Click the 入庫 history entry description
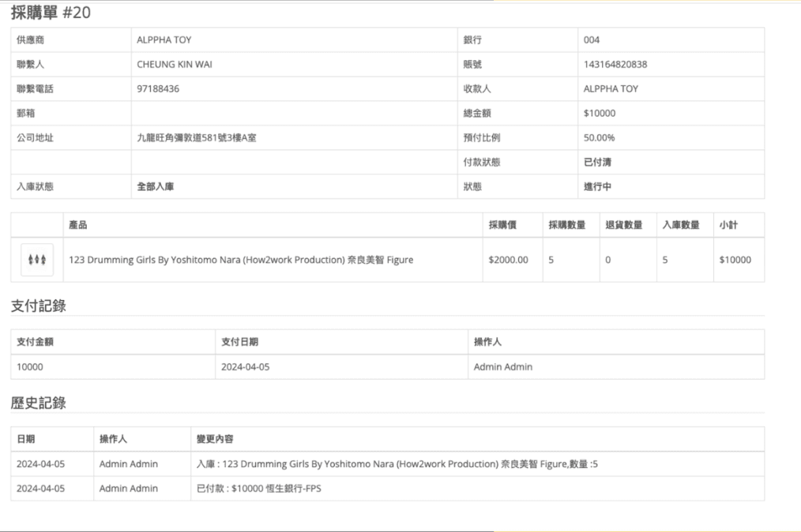The height and width of the screenshot is (532, 801). click(x=397, y=464)
